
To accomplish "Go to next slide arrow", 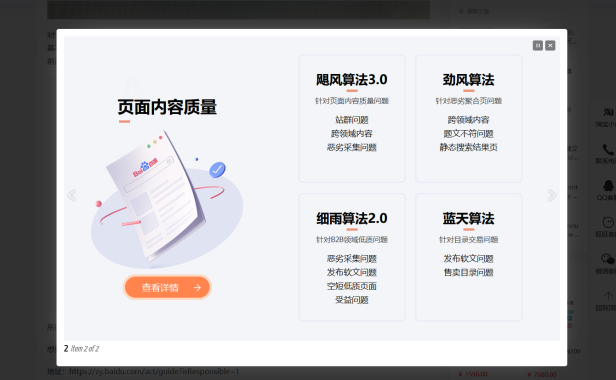I will point(552,195).
